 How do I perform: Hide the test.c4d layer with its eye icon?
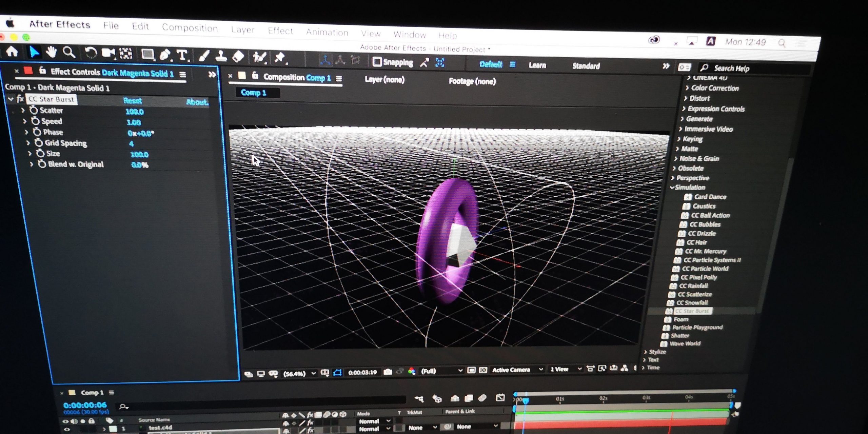pyautogui.click(x=67, y=429)
